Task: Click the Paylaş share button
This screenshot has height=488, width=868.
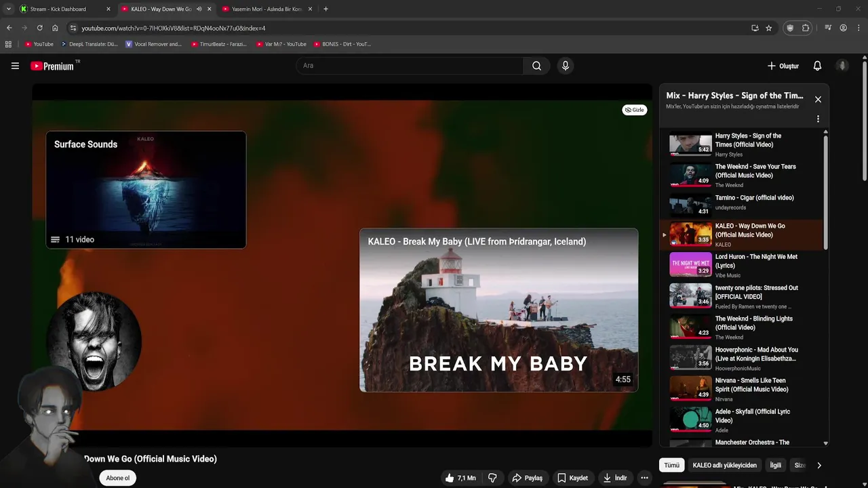Action: click(527, 478)
